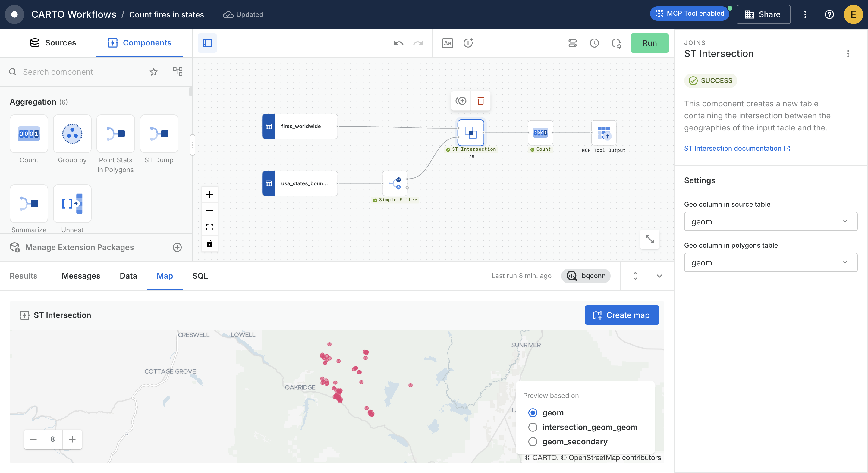Collapse the results panel chevron

[x=659, y=276]
